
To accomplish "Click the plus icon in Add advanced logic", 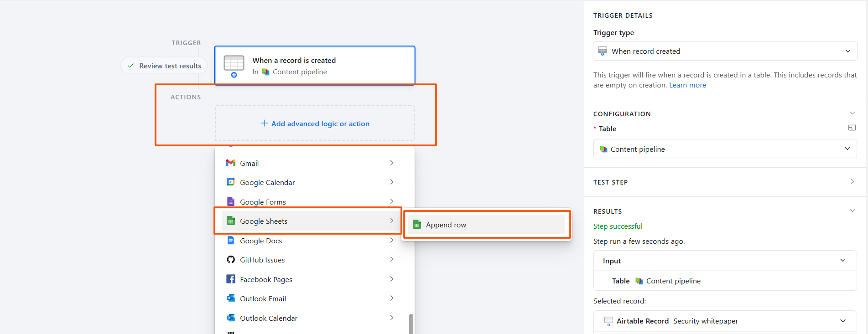I will click(264, 123).
